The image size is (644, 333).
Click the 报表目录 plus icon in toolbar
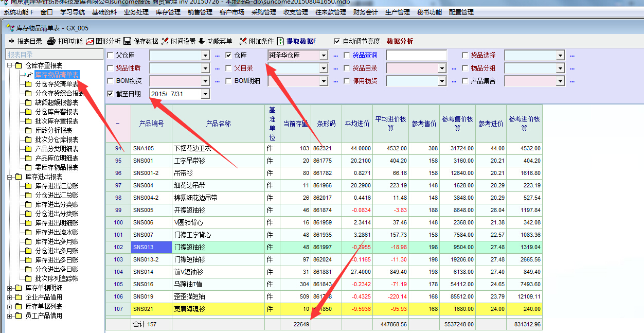[x=11, y=41]
